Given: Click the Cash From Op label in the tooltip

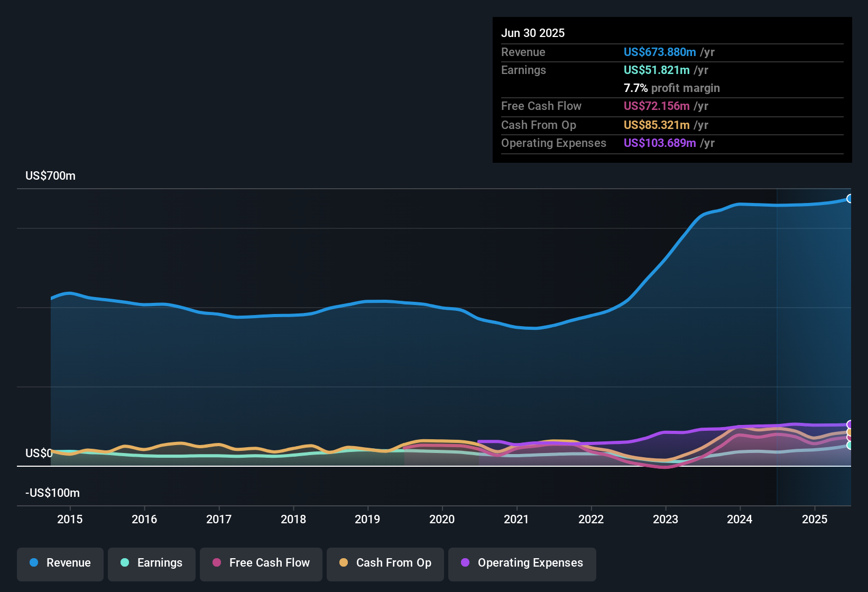Looking at the screenshot, I should pos(539,125).
